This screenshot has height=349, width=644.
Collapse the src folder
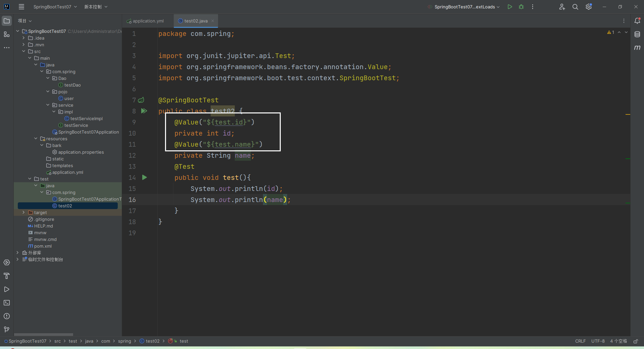[23, 51]
